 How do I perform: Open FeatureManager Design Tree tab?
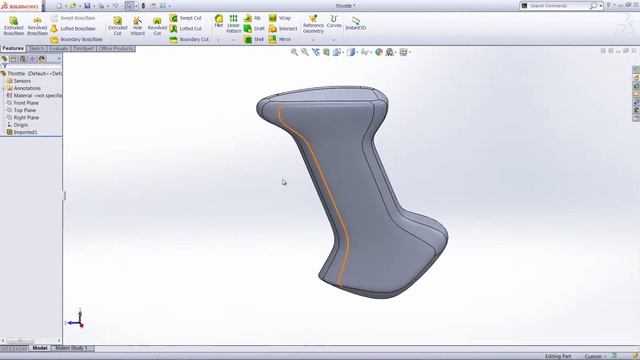coord(5,59)
